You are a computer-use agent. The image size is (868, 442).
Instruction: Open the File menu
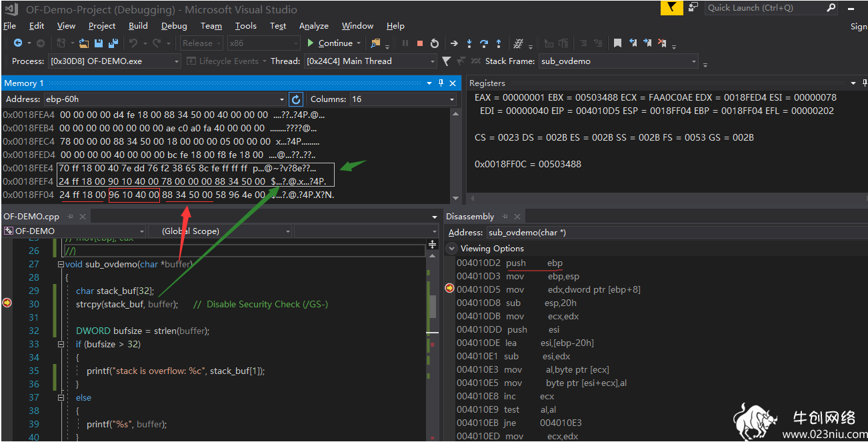point(9,26)
